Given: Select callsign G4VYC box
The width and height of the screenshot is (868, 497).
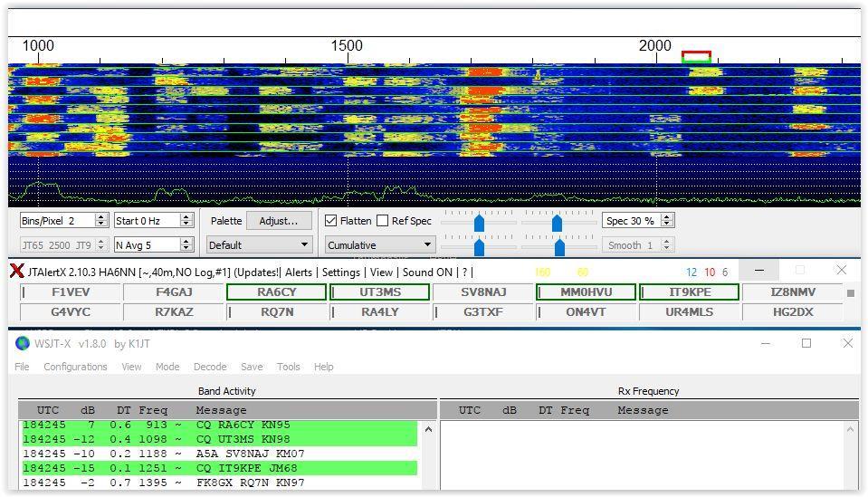Looking at the screenshot, I should [x=71, y=311].
